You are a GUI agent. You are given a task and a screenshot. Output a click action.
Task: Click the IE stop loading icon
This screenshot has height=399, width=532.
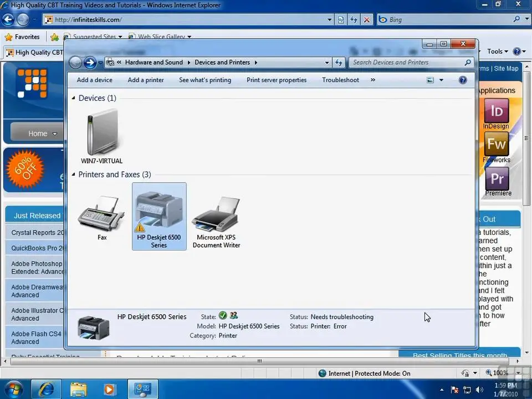[x=367, y=20]
